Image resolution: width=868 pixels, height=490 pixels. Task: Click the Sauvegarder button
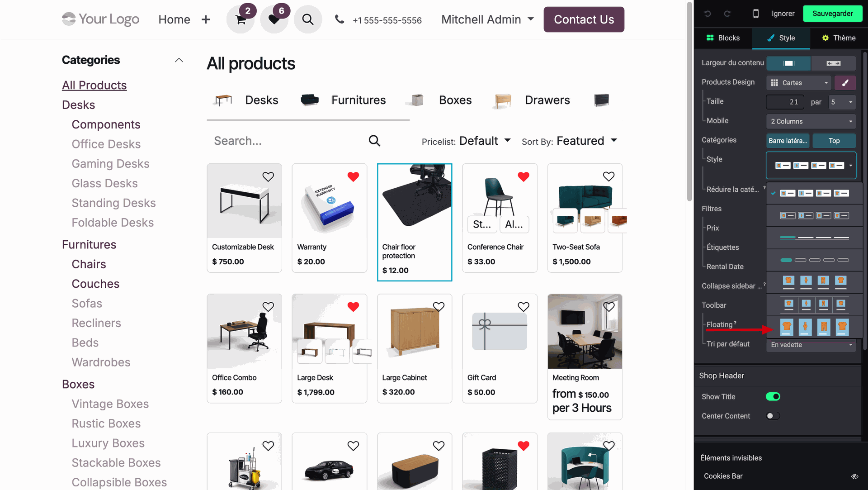[832, 14]
